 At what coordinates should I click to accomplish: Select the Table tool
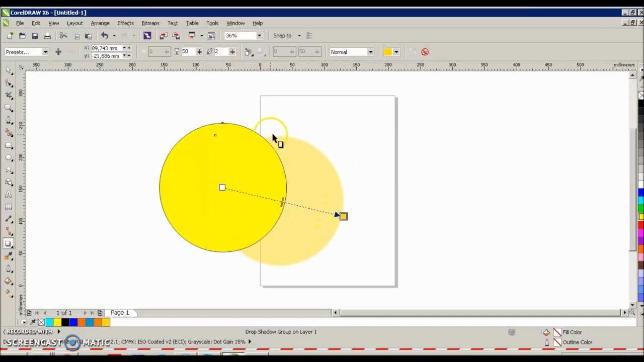coord(9,207)
